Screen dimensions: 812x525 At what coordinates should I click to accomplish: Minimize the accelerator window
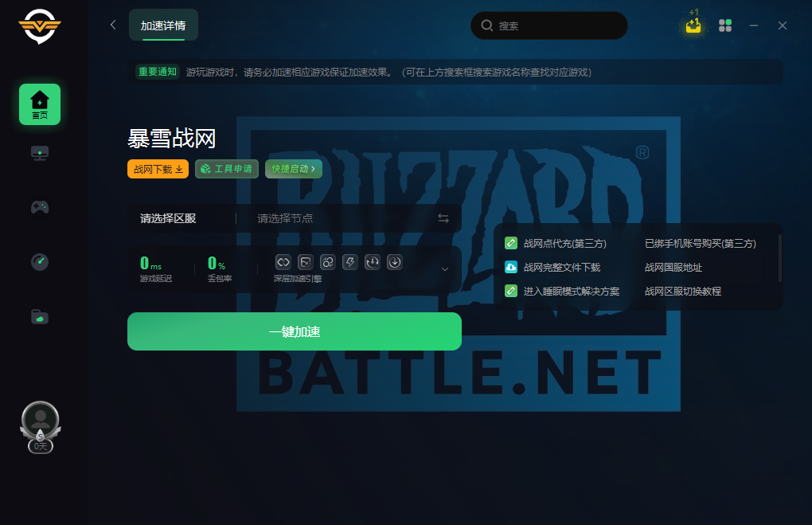pos(753,25)
